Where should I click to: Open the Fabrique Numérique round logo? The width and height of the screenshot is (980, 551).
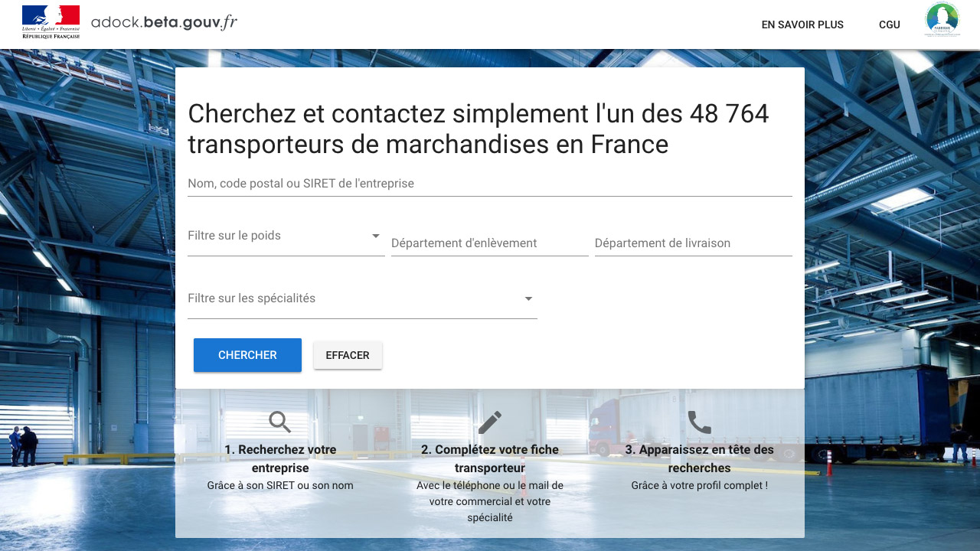click(942, 20)
